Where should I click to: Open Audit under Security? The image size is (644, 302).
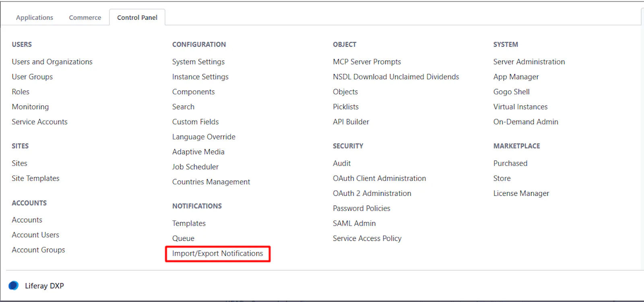point(341,163)
